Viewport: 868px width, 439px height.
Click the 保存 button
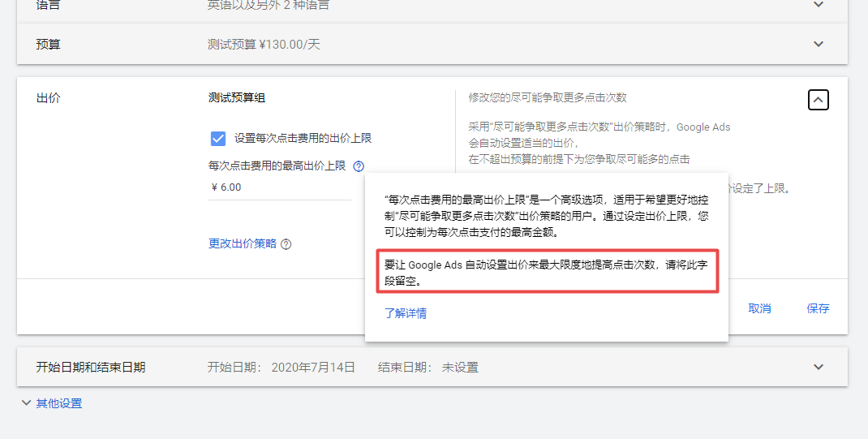[x=818, y=308]
